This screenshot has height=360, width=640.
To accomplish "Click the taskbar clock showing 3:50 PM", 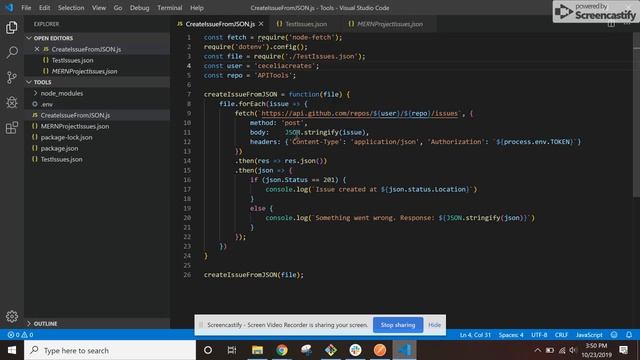I will [x=596, y=350].
